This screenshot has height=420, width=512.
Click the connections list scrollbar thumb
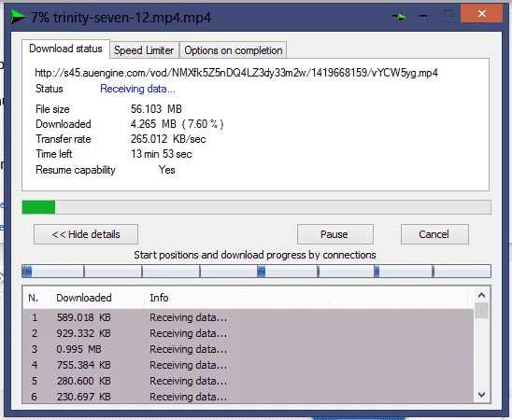(481, 311)
